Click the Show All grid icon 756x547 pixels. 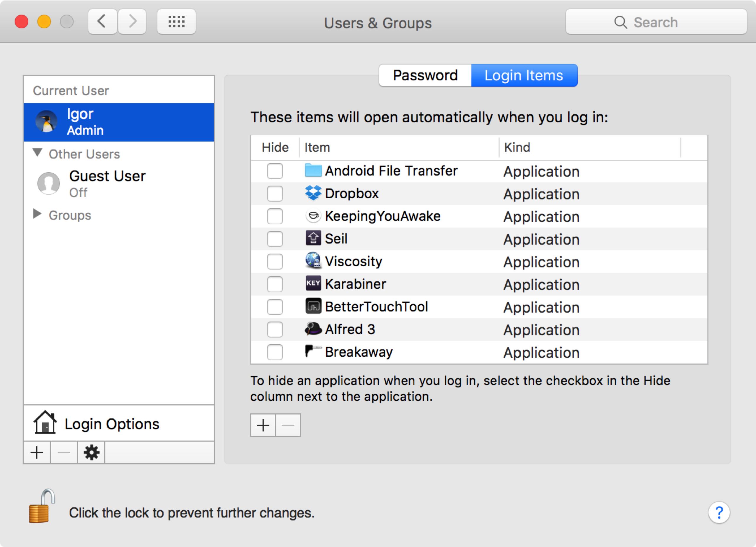point(176,22)
